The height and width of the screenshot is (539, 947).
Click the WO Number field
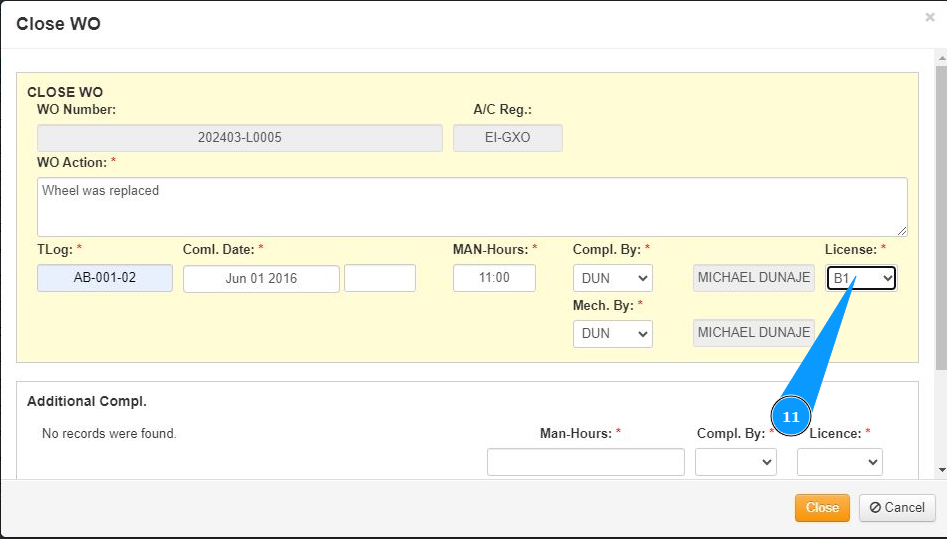tap(240, 138)
